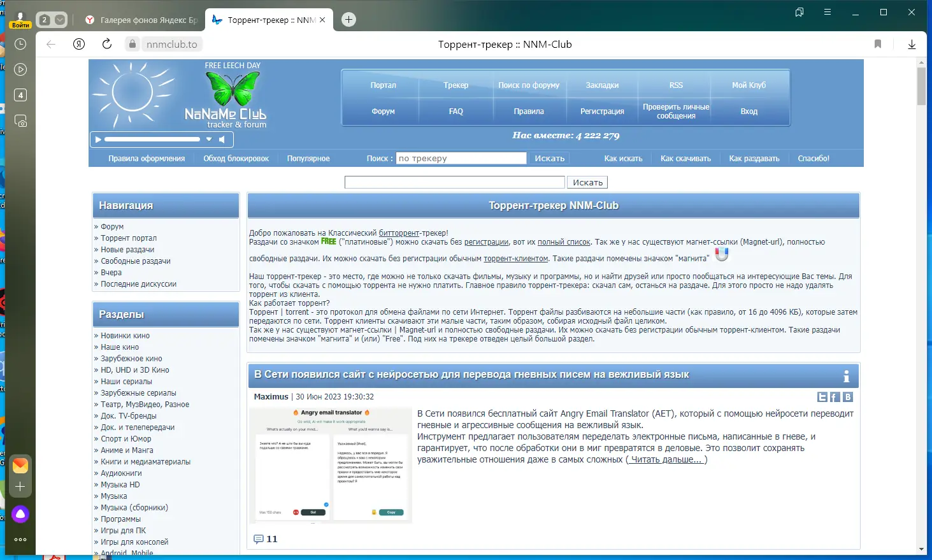
Task: Open the news post info icon
Action: tap(846, 375)
